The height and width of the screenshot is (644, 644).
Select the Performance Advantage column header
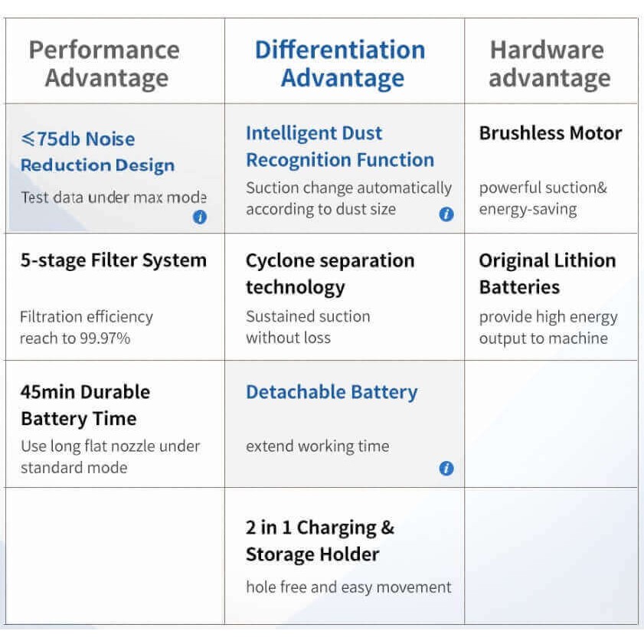[x=105, y=64]
